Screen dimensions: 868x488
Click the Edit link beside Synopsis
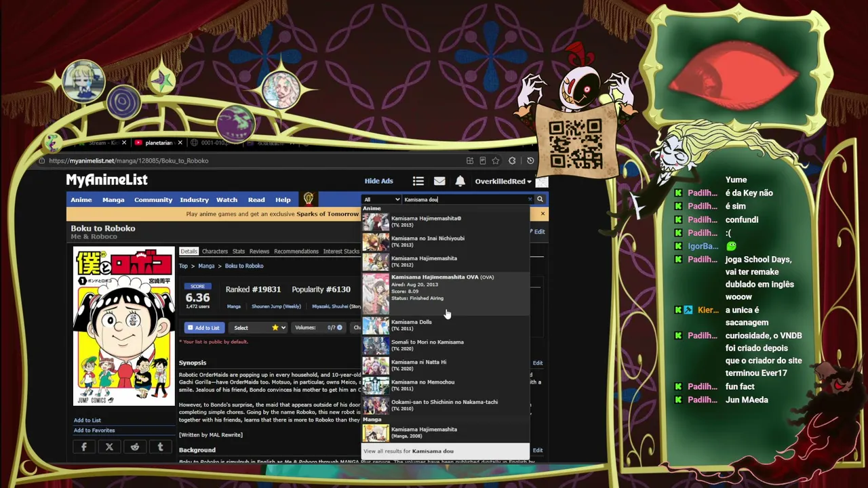point(538,363)
